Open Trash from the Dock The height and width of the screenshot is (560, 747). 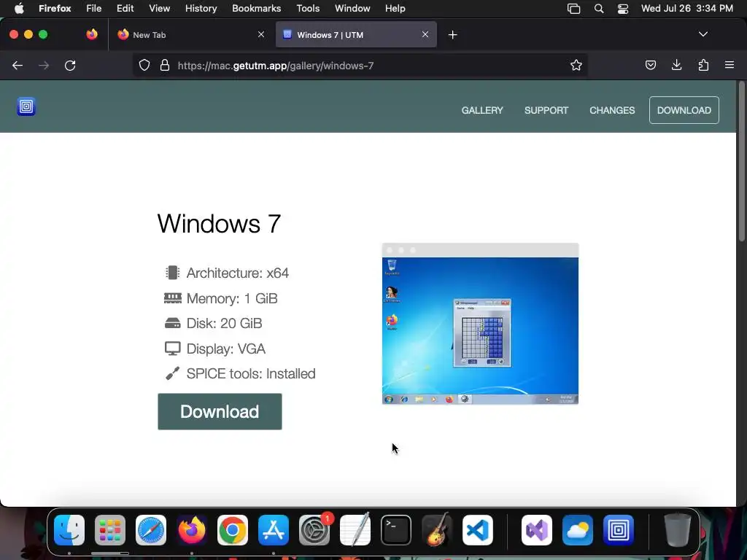(x=678, y=530)
